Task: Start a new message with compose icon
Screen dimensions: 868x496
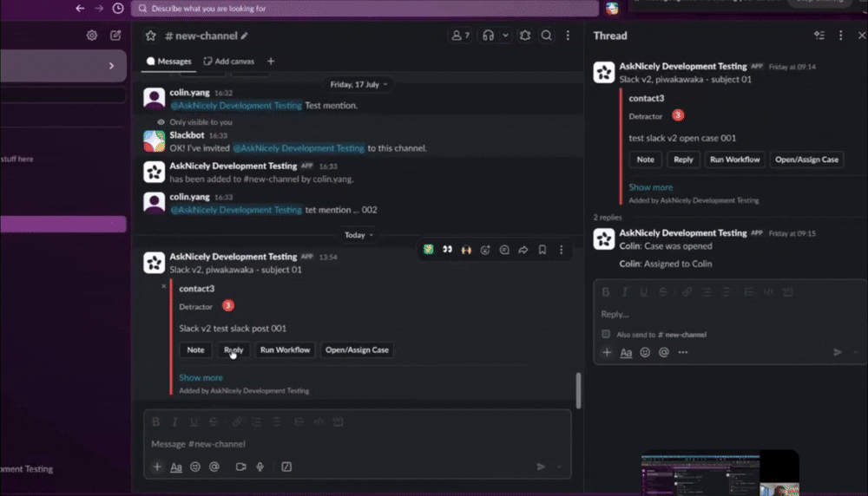Action: (x=115, y=36)
